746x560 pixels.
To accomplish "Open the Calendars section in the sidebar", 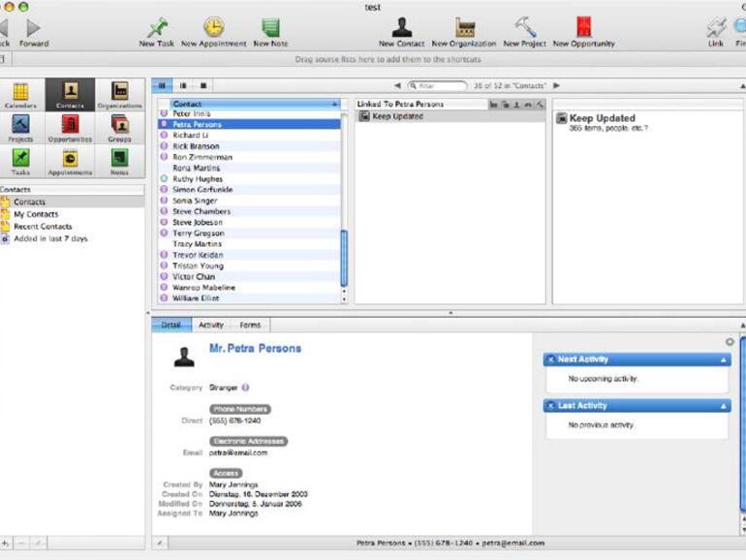I will (20, 94).
